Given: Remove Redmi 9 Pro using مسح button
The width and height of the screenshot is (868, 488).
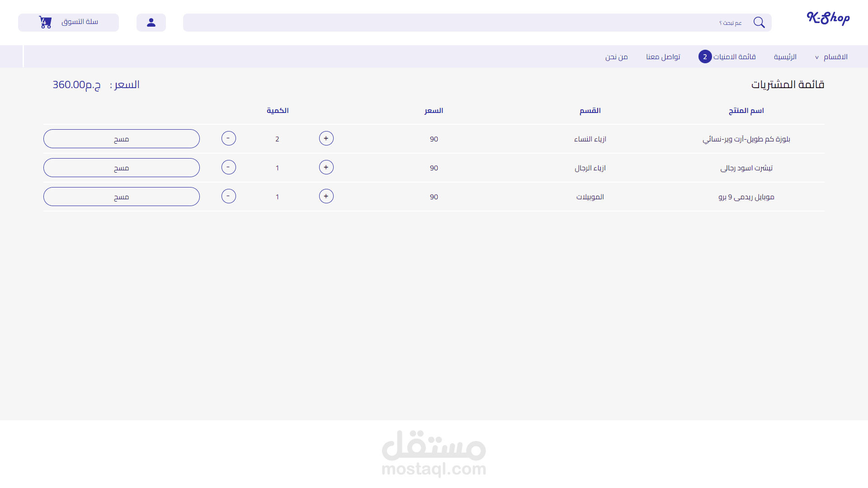Looking at the screenshot, I should point(121,197).
